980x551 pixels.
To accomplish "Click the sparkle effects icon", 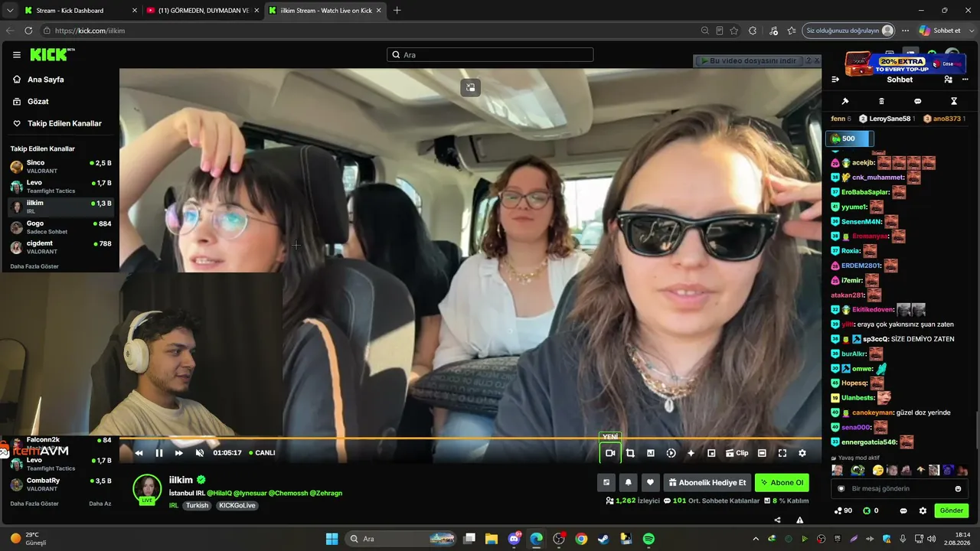I will (x=691, y=453).
